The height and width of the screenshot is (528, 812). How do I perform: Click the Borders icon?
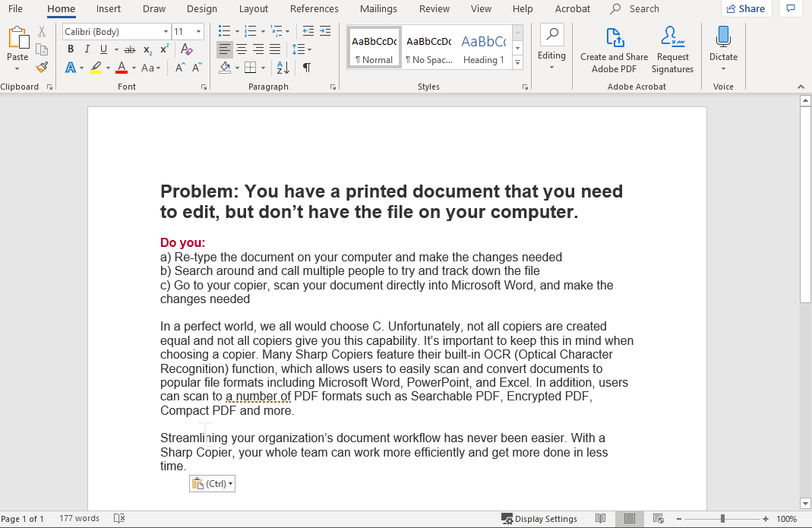[x=251, y=68]
